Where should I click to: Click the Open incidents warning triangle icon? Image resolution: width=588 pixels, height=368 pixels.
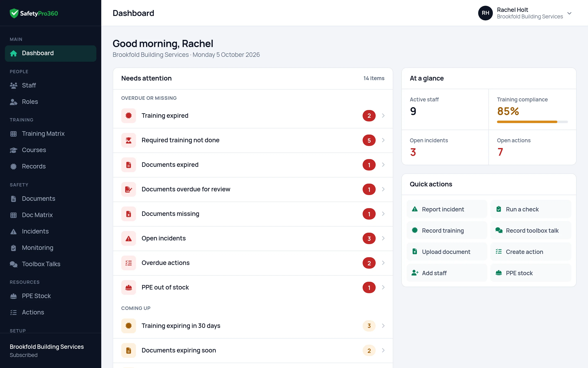click(x=129, y=239)
